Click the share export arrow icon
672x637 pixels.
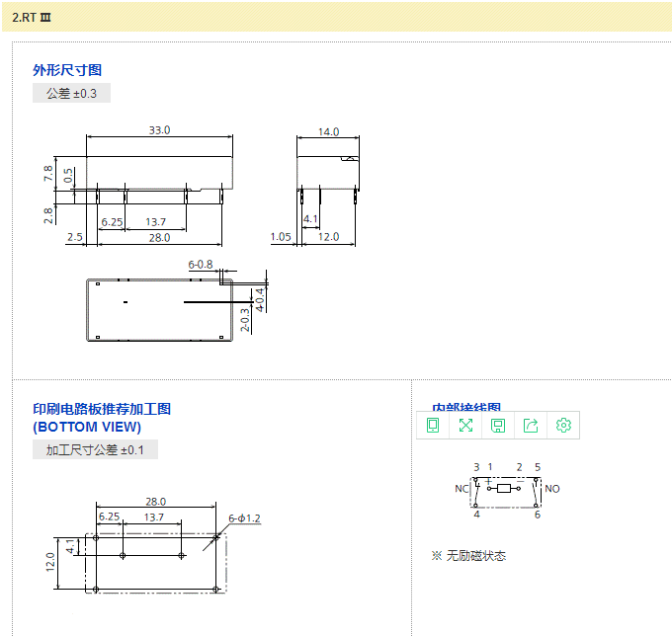click(531, 425)
